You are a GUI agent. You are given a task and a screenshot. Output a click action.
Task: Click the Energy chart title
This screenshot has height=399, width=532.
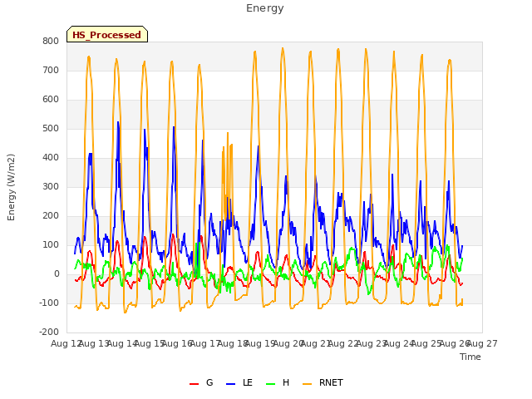tap(265, 8)
